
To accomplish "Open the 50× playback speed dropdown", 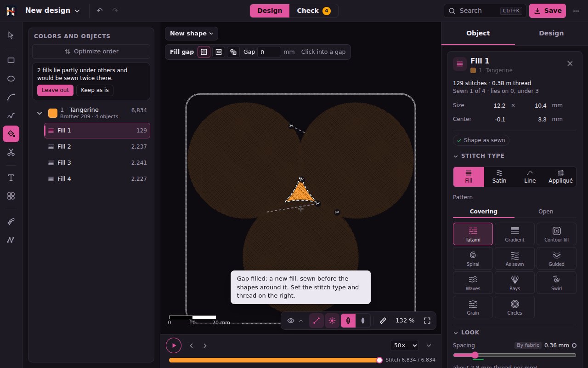I will [x=404, y=345].
